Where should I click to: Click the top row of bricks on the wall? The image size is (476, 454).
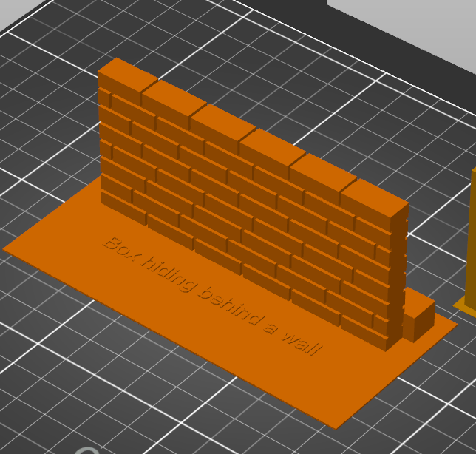click(253, 139)
